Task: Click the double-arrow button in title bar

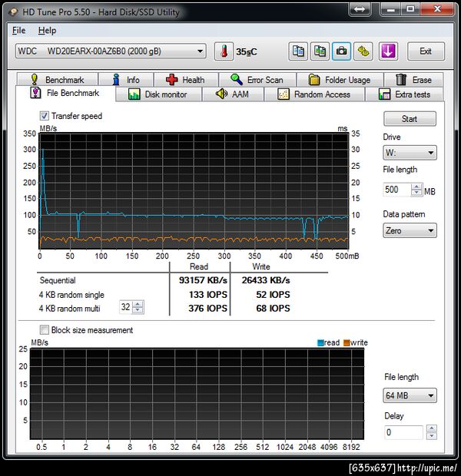Action: click(x=360, y=9)
